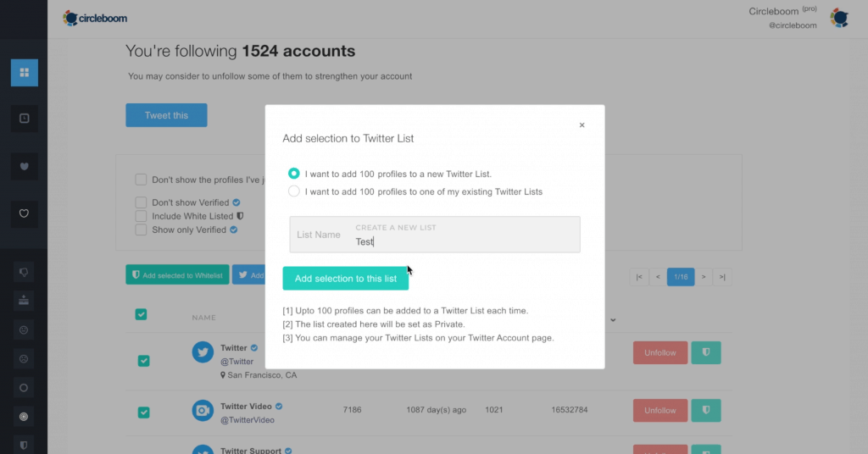The width and height of the screenshot is (868, 454).
Task: Open the dashboard grid icon in sidebar
Action: click(25, 73)
